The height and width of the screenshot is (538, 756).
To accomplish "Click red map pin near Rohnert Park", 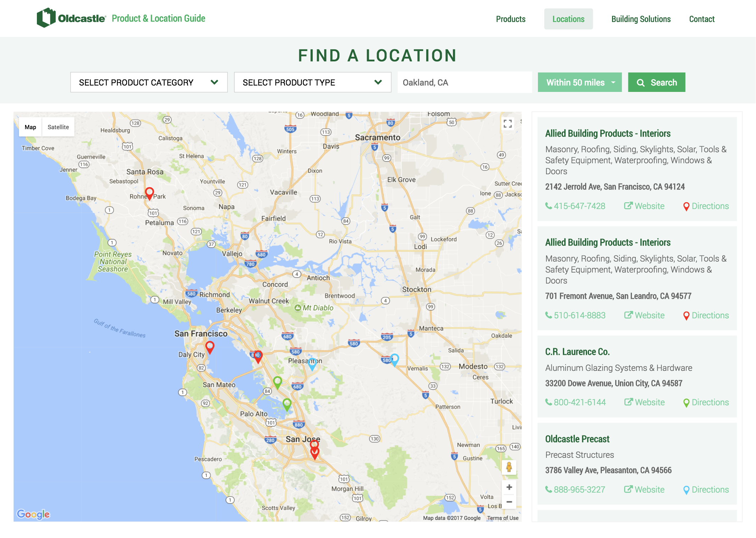I will (150, 193).
